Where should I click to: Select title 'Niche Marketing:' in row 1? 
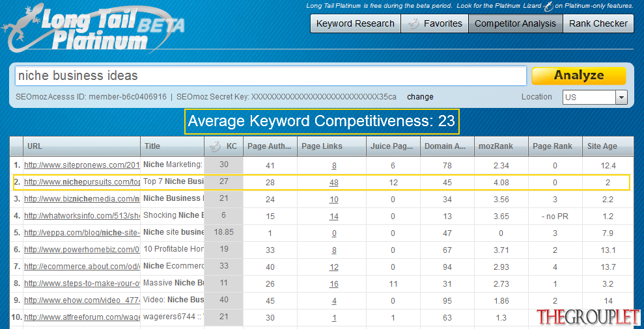coord(173,164)
